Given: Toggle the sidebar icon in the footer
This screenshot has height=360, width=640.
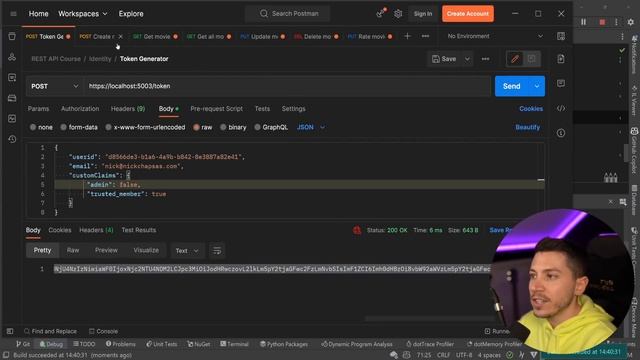Looking at the screenshot, I should (x=10, y=331).
